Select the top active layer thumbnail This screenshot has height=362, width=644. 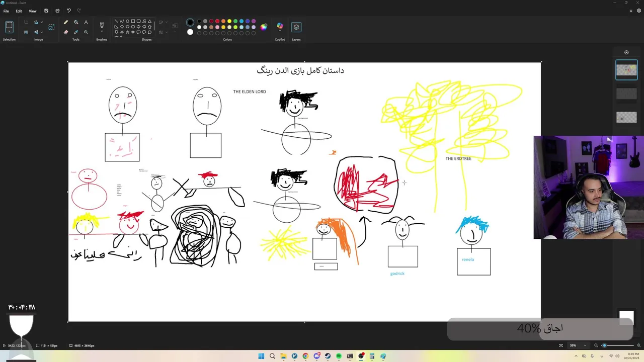pos(626,70)
